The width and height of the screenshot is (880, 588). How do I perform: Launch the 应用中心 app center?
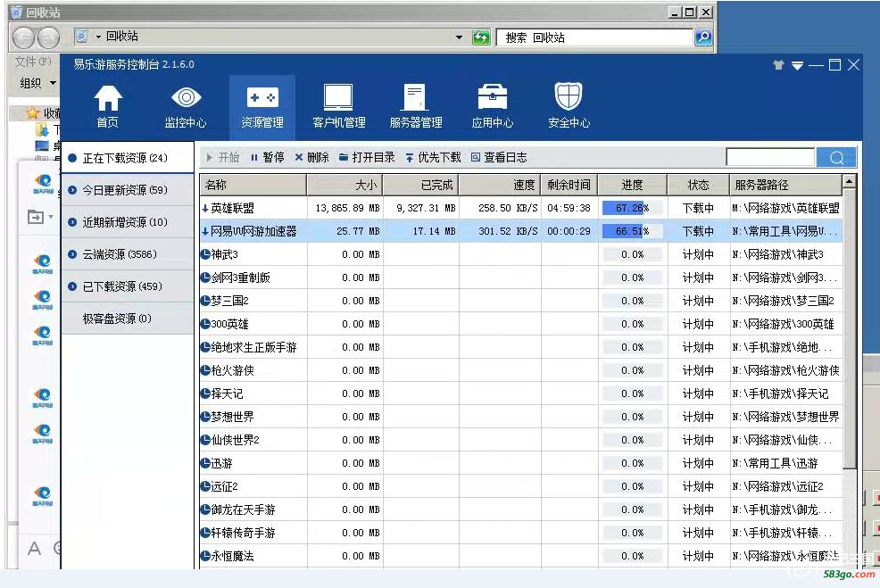(x=492, y=106)
